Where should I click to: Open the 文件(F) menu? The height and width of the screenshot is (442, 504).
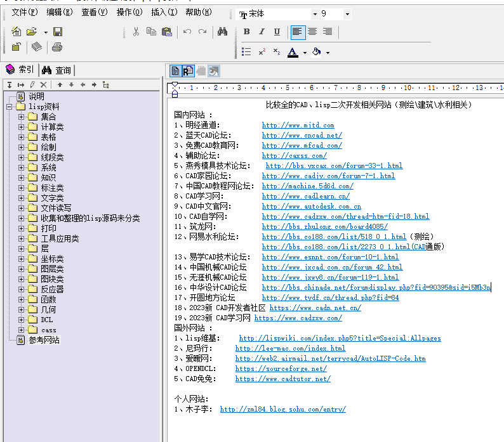click(24, 12)
